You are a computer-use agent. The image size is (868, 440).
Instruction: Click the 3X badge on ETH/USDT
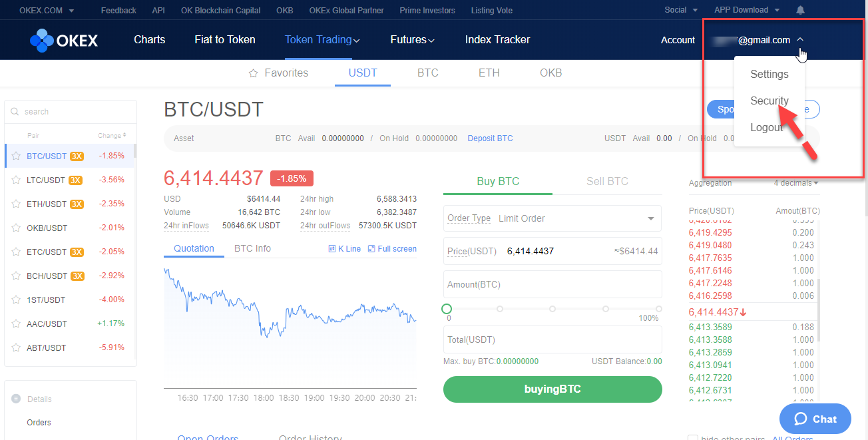(77, 204)
